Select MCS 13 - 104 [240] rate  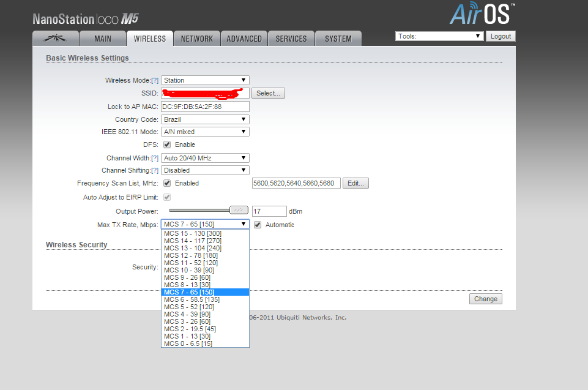[x=205, y=248]
